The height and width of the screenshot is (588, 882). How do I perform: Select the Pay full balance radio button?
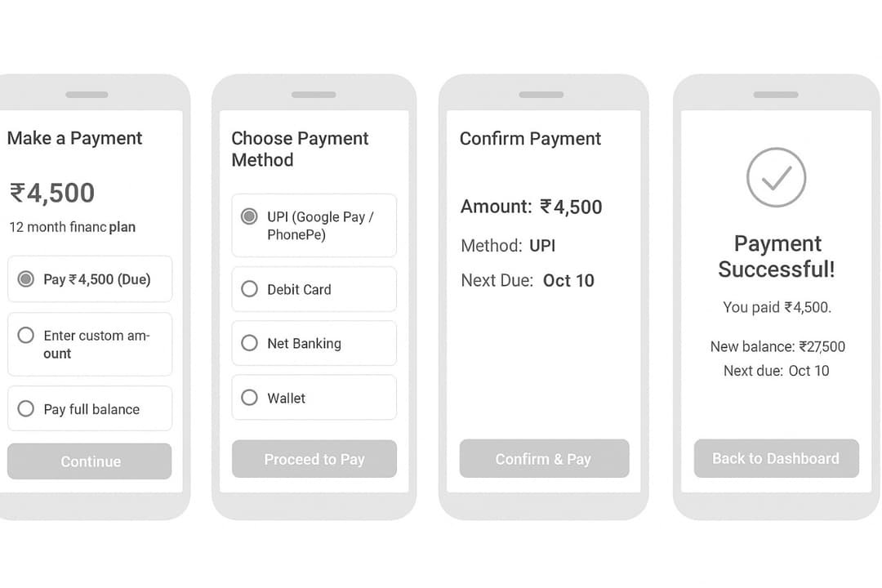pyautogui.click(x=26, y=408)
